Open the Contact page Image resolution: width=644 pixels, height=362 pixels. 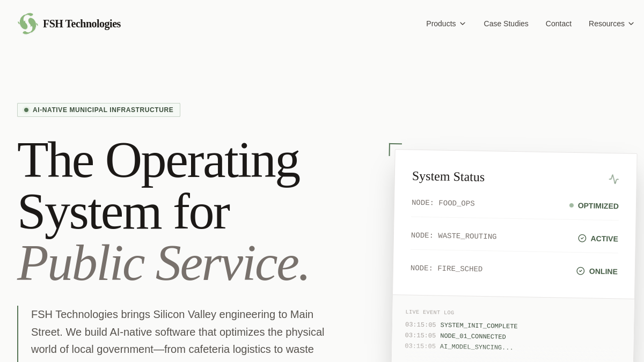[559, 24]
